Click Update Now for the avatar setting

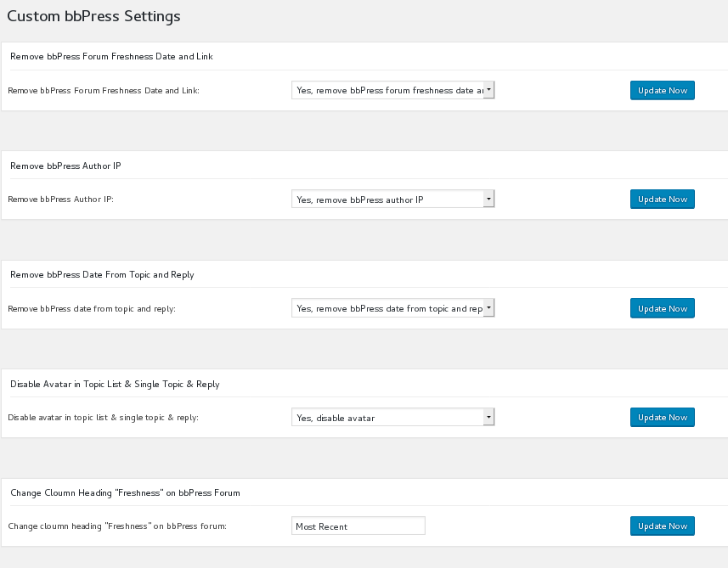coord(662,417)
